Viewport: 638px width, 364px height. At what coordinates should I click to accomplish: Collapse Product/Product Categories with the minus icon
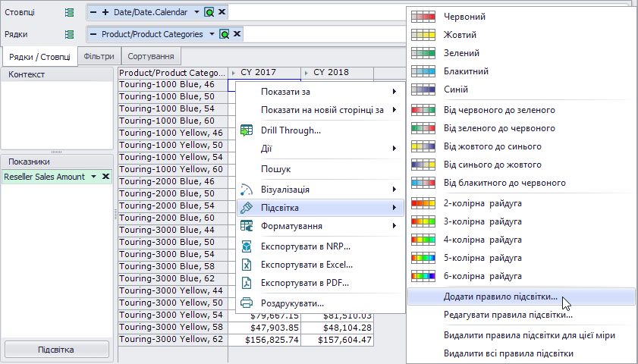pyautogui.click(x=93, y=34)
